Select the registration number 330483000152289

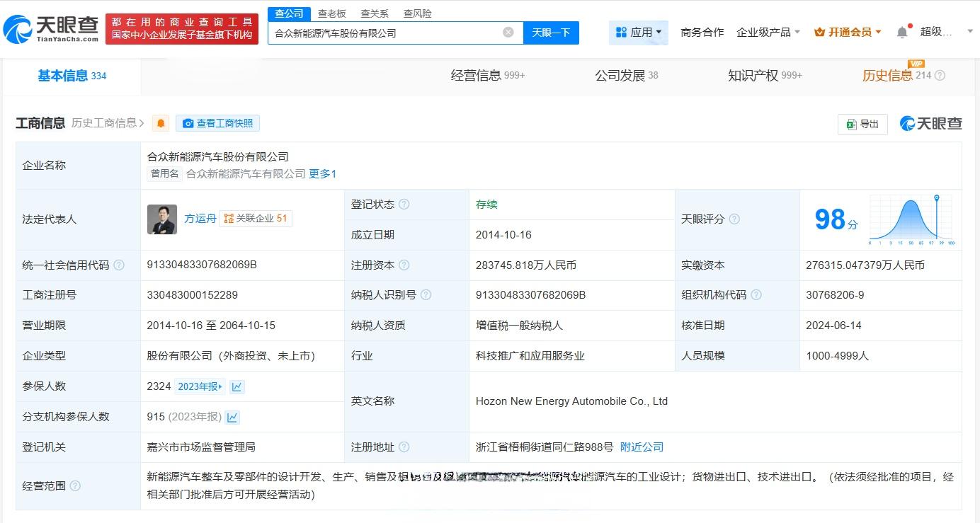[x=193, y=295]
